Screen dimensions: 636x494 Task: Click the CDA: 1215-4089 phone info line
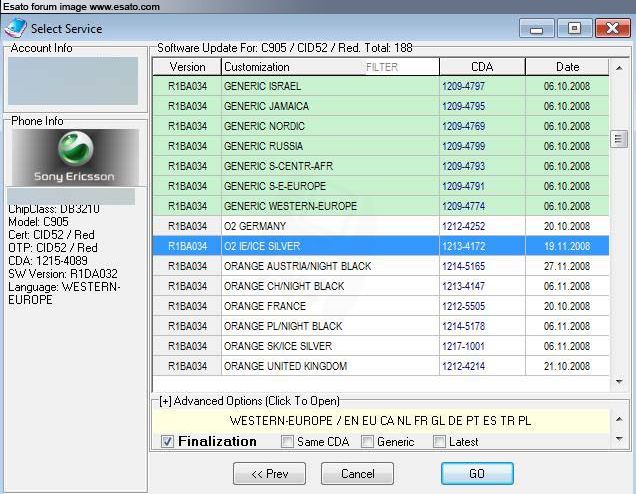coord(48,260)
